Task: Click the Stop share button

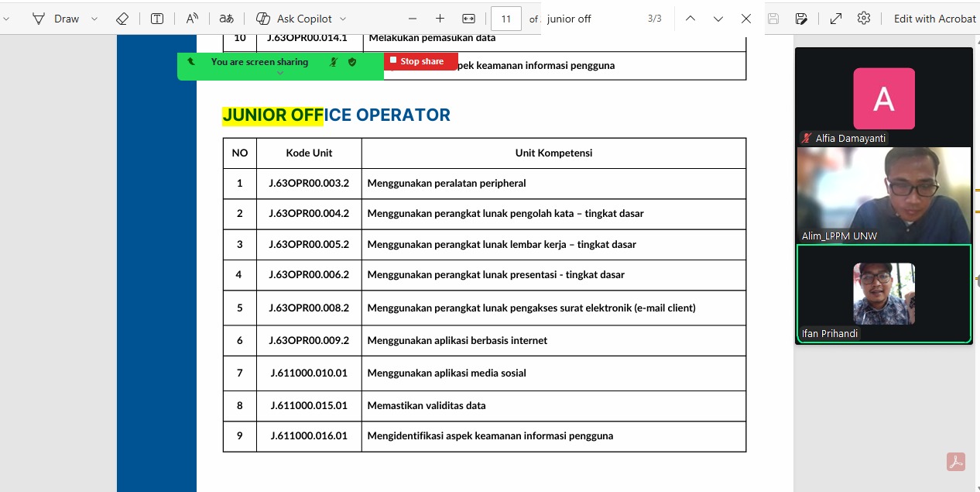Action: pos(421,61)
